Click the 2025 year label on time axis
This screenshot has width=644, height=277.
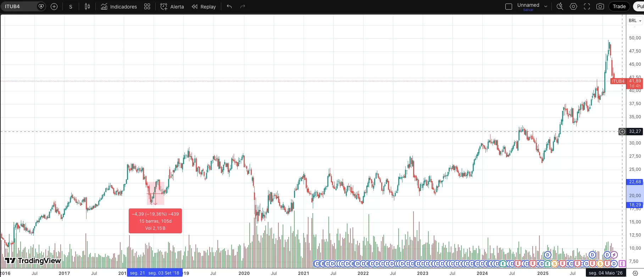click(543, 273)
